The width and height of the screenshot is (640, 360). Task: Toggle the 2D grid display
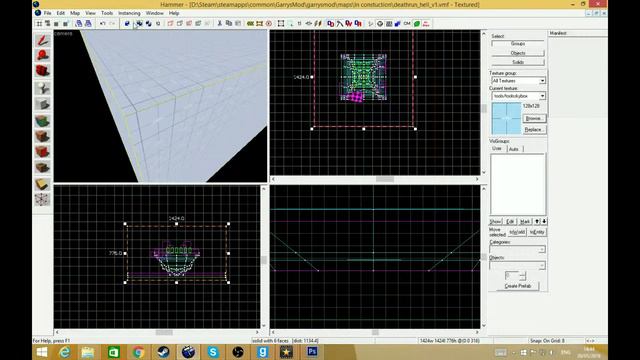tap(39, 24)
